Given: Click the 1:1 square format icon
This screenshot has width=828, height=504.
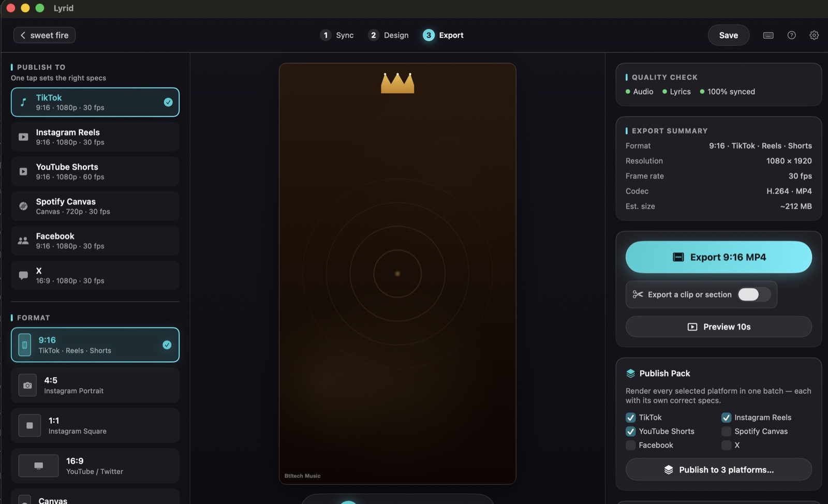Looking at the screenshot, I should (x=29, y=425).
